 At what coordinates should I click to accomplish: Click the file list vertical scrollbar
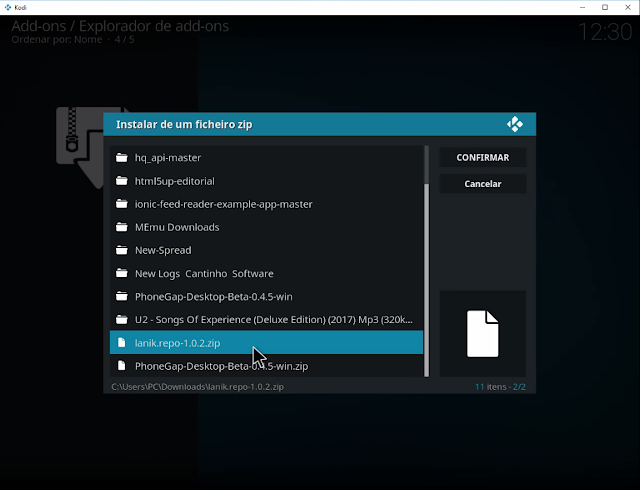pos(427,261)
